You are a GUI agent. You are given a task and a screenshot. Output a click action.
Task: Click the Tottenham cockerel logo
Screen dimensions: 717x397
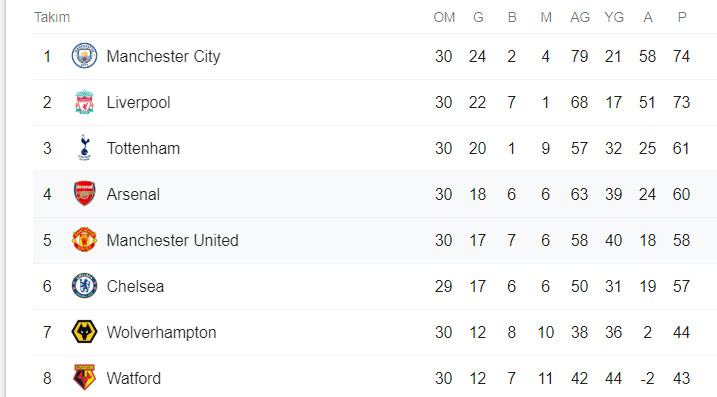[x=84, y=148]
